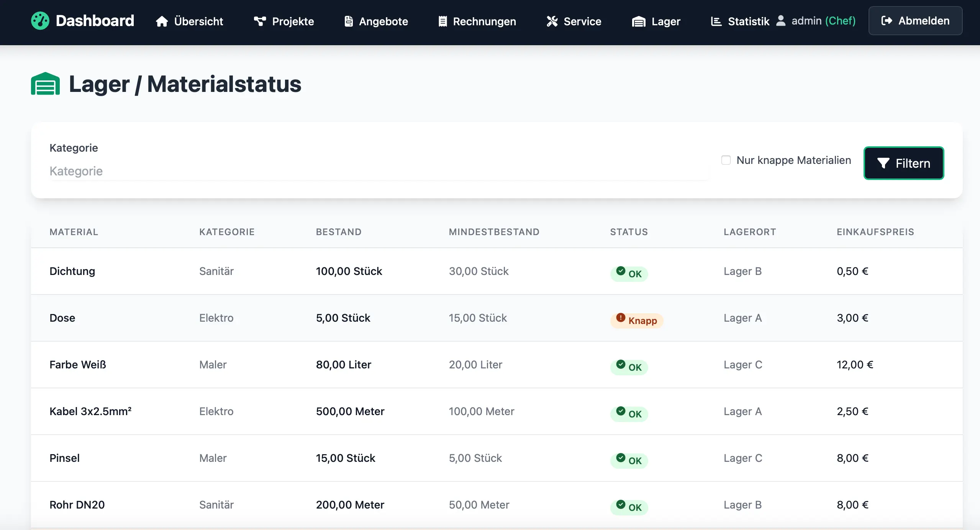Click the Rechnungen receipt icon
The width and height of the screenshot is (980, 530).
tap(442, 21)
